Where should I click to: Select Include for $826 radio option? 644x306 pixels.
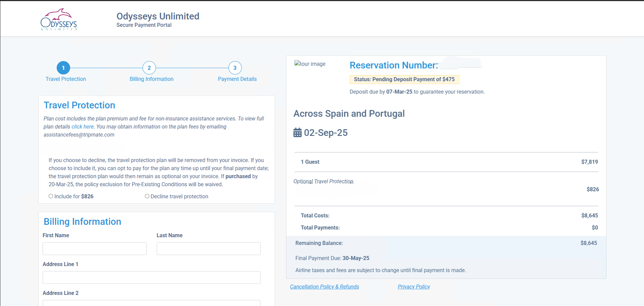(51, 196)
